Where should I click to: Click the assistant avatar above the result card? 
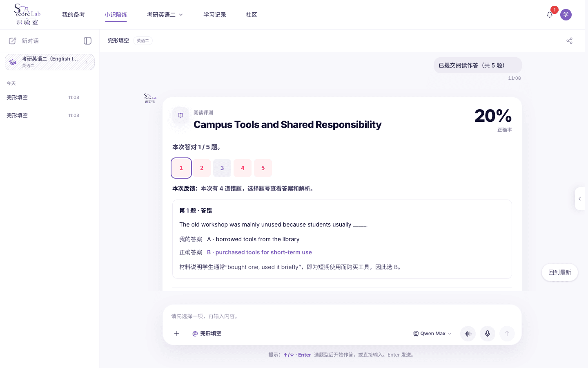[x=150, y=98]
